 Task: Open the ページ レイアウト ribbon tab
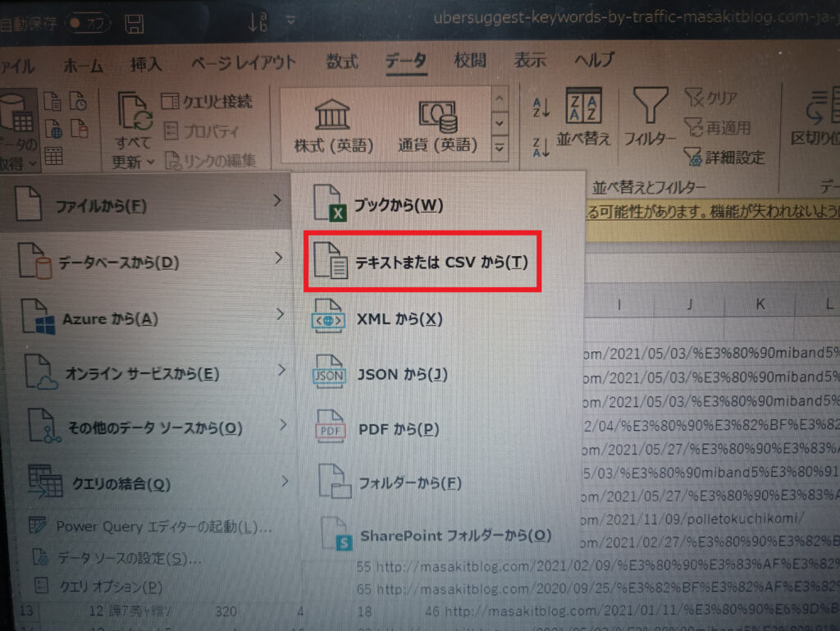tap(243, 62)
